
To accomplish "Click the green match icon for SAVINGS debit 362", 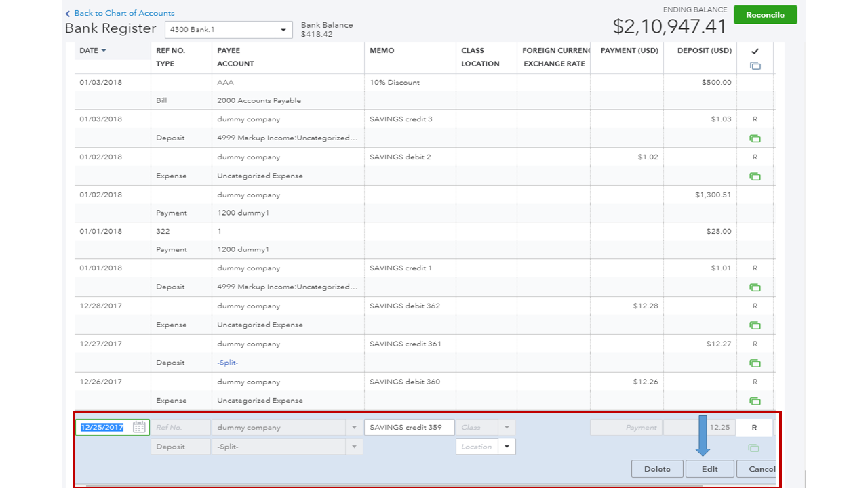I will coord(755,325).
